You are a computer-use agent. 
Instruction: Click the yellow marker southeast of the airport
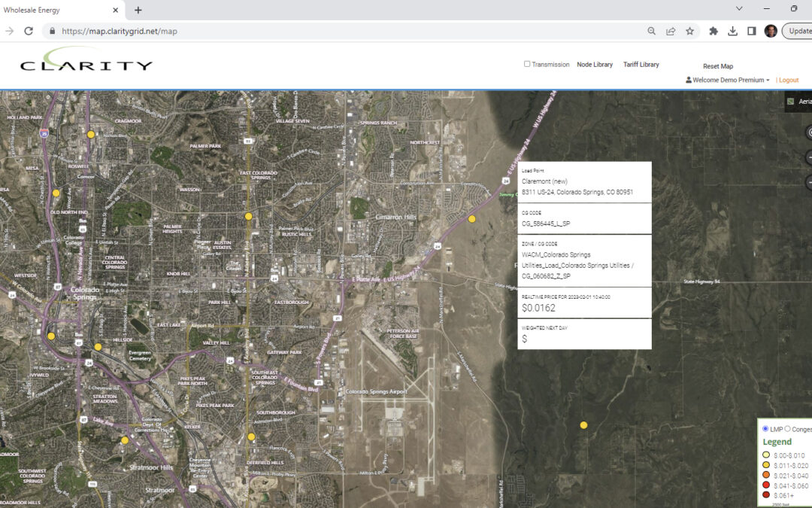pyautogui.click(x=583, y=425)
